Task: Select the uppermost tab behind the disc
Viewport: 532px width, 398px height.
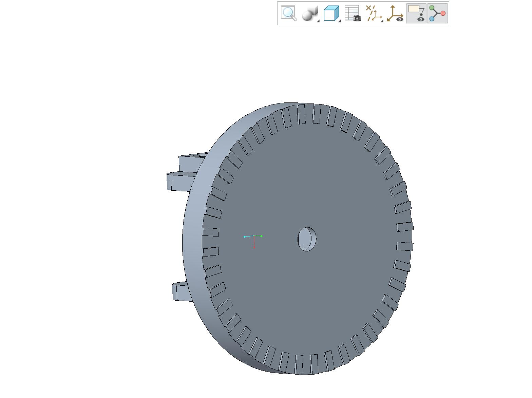Action: click(x=192, y=162)
